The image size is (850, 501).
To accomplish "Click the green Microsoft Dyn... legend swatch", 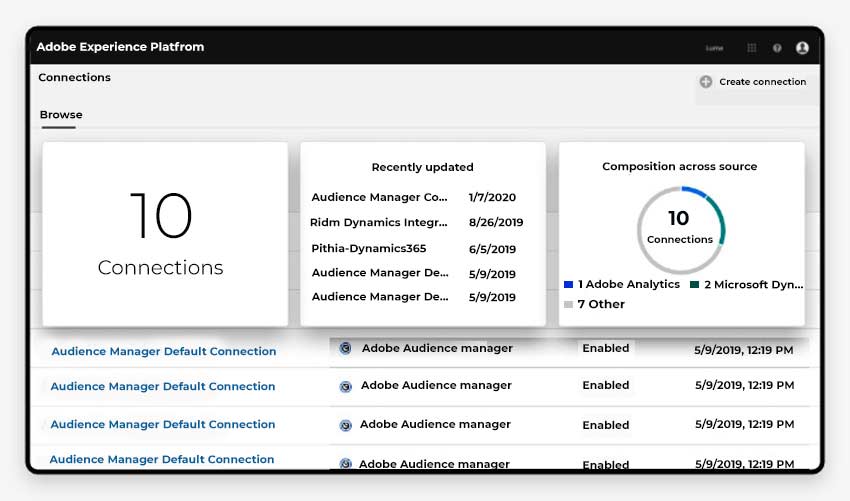I will click(694, 285).
